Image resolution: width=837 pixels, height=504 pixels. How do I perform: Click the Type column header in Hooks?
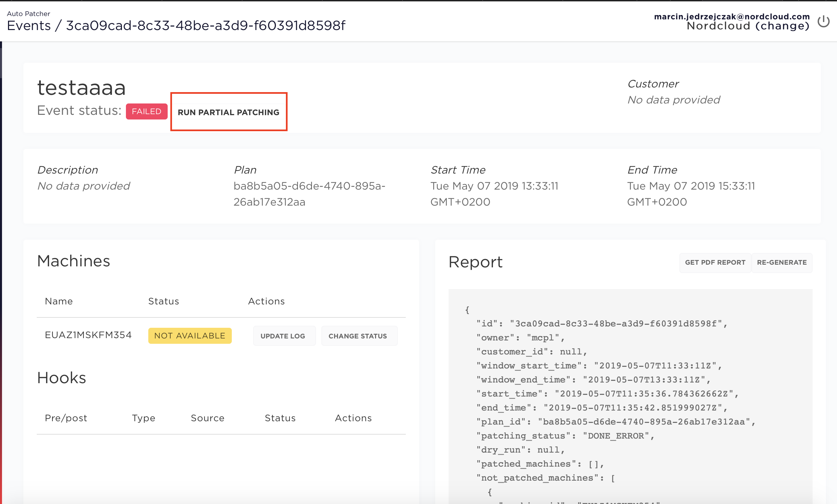point(143,418)
